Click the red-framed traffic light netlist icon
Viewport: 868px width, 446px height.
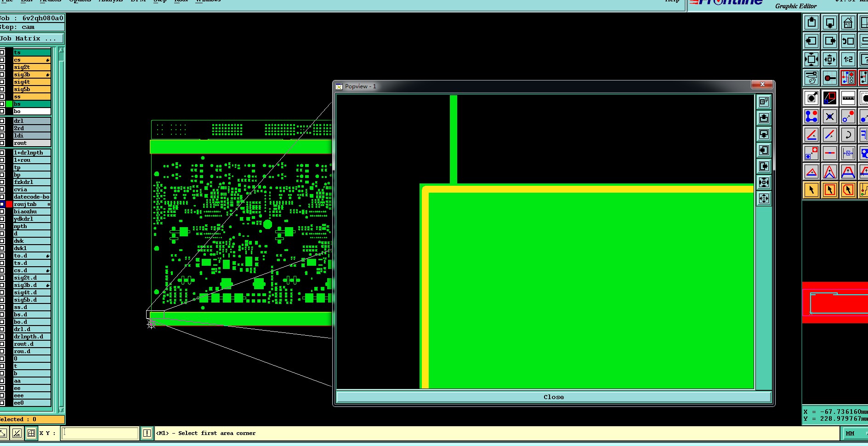[848, 78]
